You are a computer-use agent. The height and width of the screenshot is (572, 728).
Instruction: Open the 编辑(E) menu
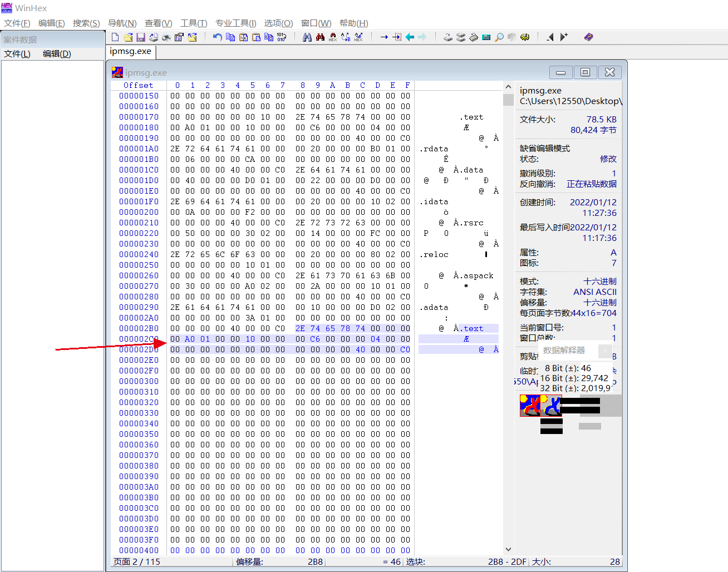click(x=51, y=23)
